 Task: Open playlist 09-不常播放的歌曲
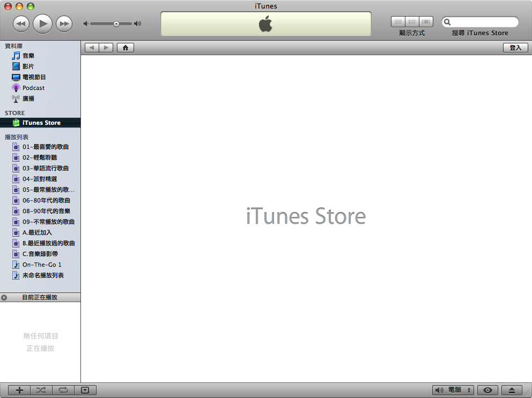coord(40,222)
